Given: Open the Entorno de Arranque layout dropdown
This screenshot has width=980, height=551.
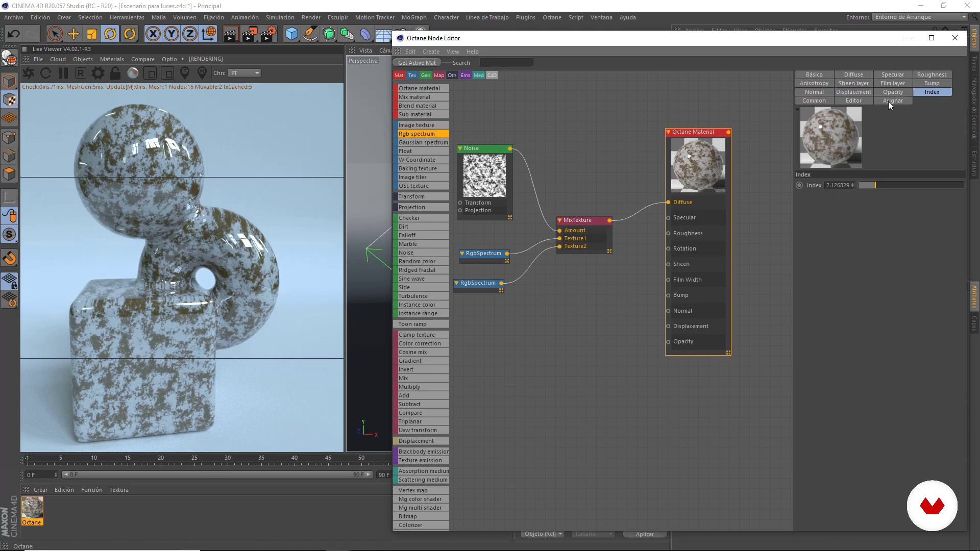Looking at the screenshot, I should click(x=920, y=17).
